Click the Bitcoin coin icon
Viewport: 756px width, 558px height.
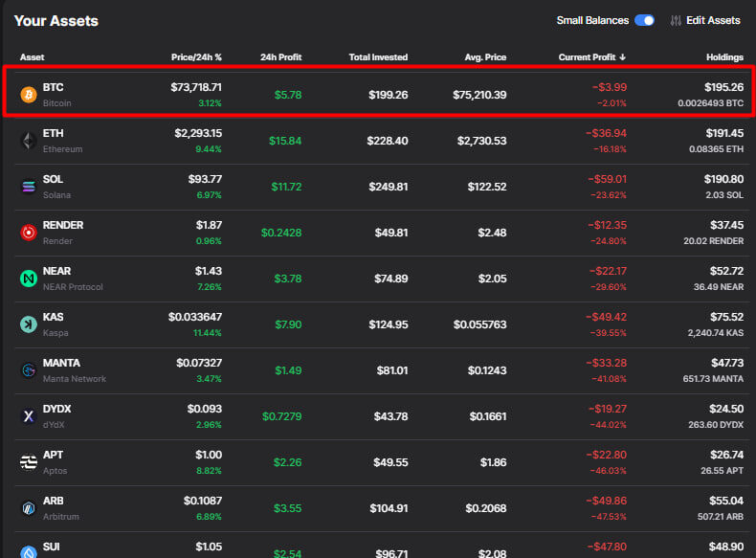pyautogui.click(x=29, y=95)
